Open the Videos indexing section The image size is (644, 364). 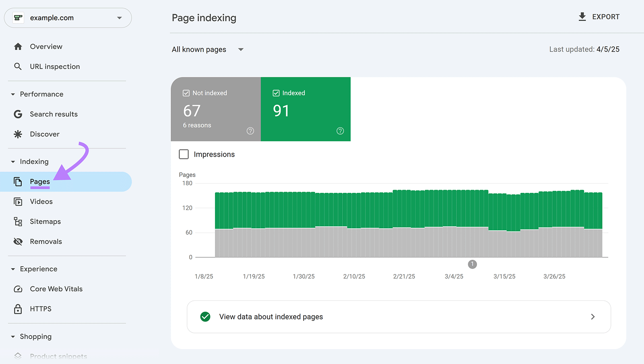coord(41,201)
